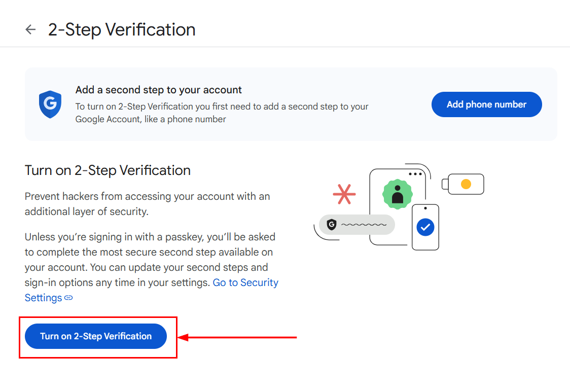The width and height of the screenshot is (570, 392).
Task: Click the chain-link icon after Settings
Action: click(68, 298)
